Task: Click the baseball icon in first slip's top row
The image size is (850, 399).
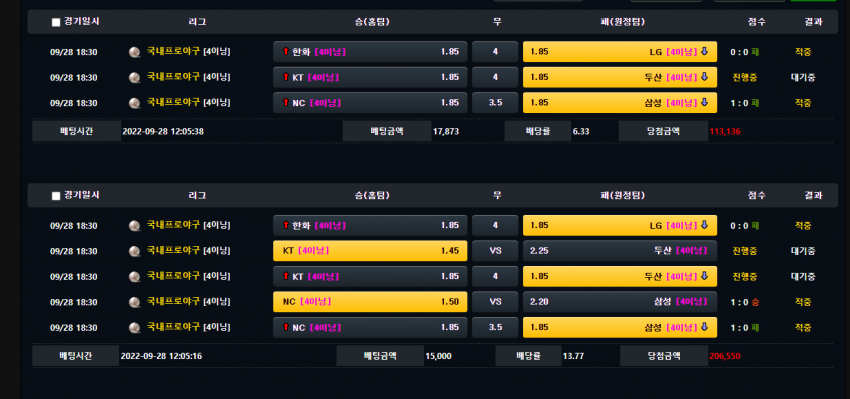Action: coord(134,52)
